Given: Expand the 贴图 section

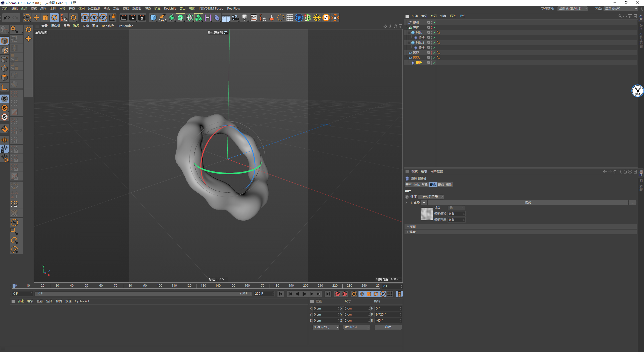Looking at the screenshot, I should [408, 227].
